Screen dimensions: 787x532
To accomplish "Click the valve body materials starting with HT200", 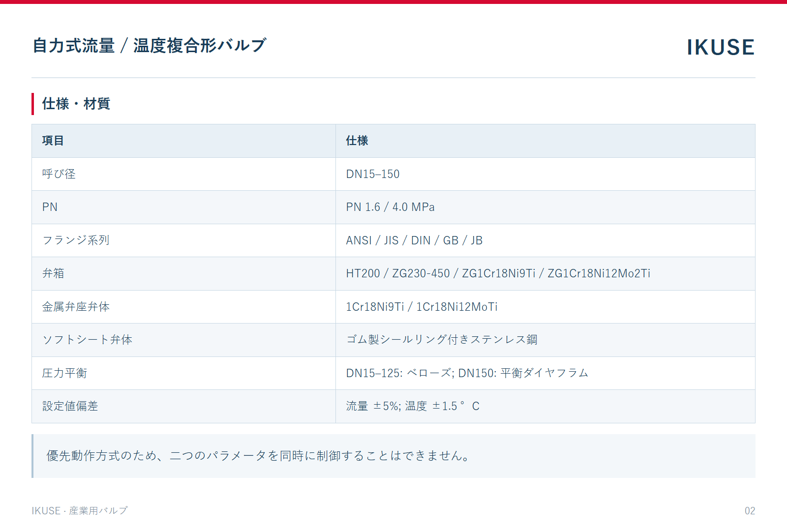I will [498, 273].
